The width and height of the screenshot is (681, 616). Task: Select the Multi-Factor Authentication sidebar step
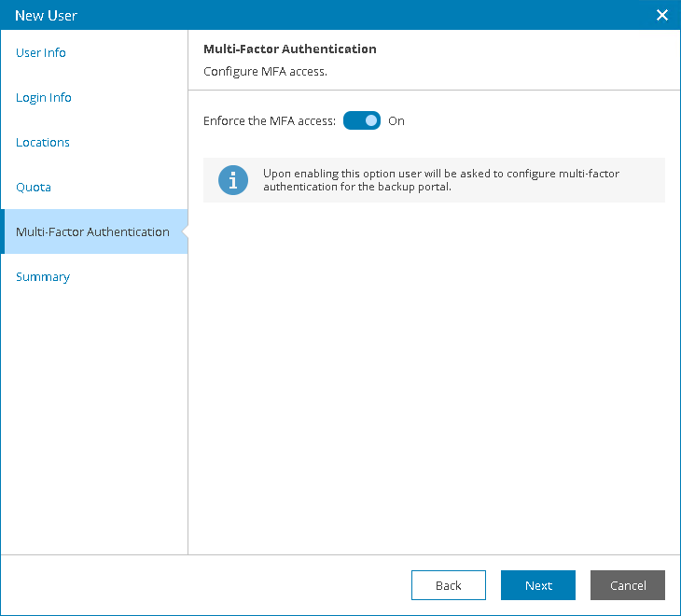[92, 232]
